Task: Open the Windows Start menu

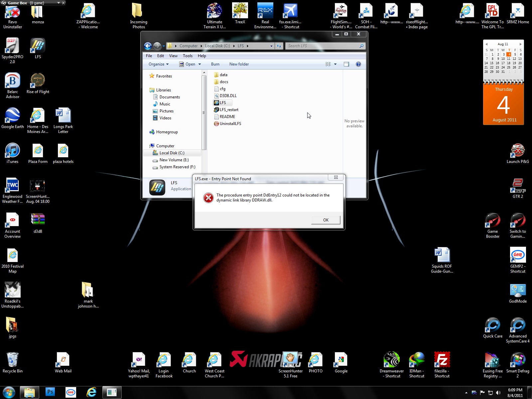Action: click(x=9, y=392)
